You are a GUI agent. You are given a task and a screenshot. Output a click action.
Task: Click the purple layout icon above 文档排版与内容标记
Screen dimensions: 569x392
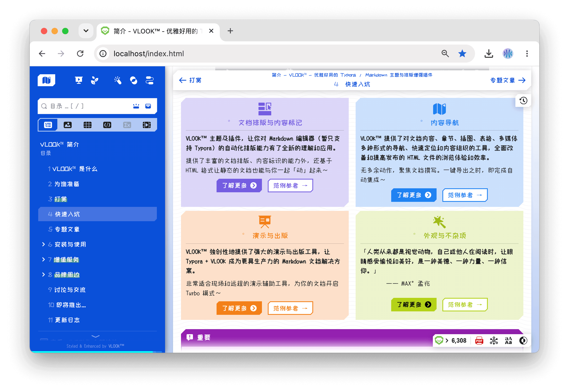click(x=265, y=109)
